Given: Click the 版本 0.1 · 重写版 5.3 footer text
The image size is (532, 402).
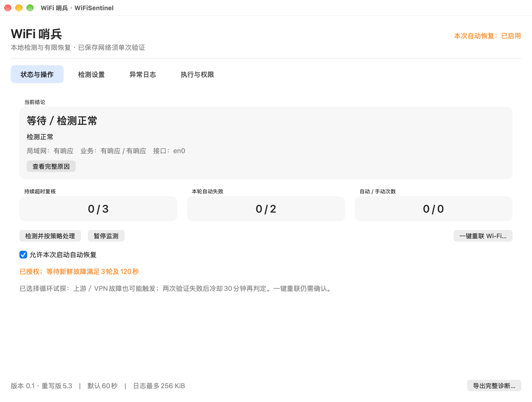Looking at the screenshot, I should [x=42, y=386].
